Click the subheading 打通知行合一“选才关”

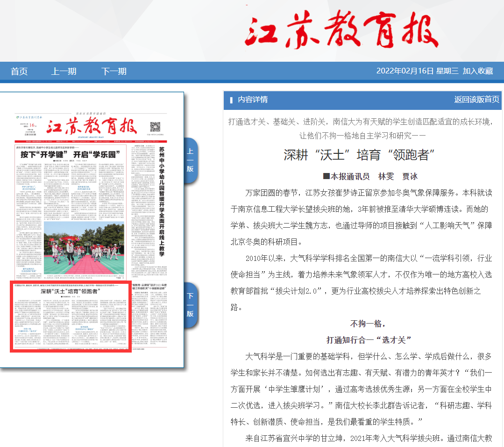369,340
